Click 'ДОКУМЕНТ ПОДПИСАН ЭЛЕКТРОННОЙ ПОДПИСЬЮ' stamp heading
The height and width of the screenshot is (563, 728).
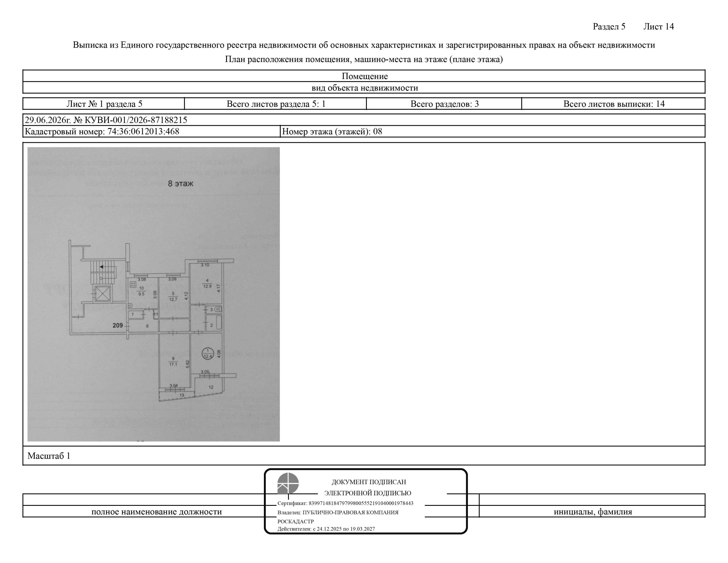(368, 487)
